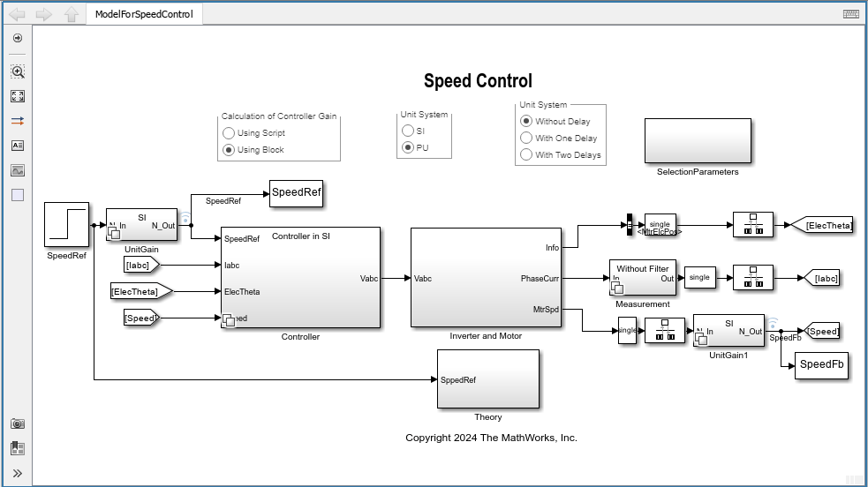
Task: Switch to the ModelForSpeedControl tab
Action: 145,14
